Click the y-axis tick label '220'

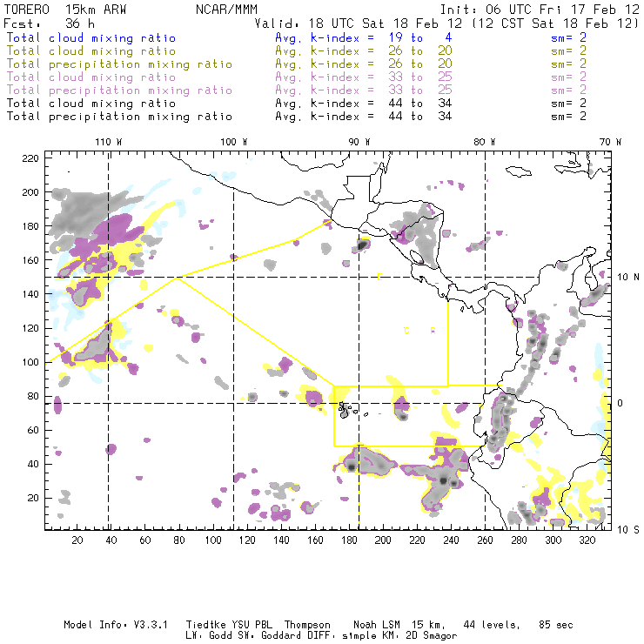tap(30, 158)
